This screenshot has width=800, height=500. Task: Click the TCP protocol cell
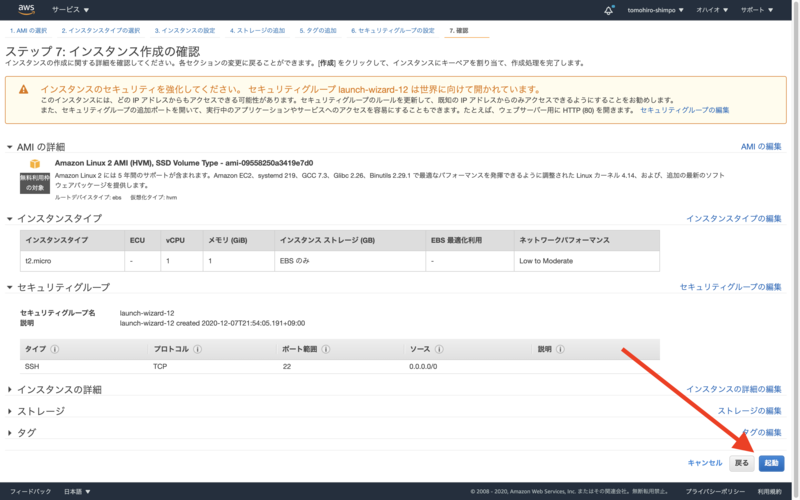(160, 366)
